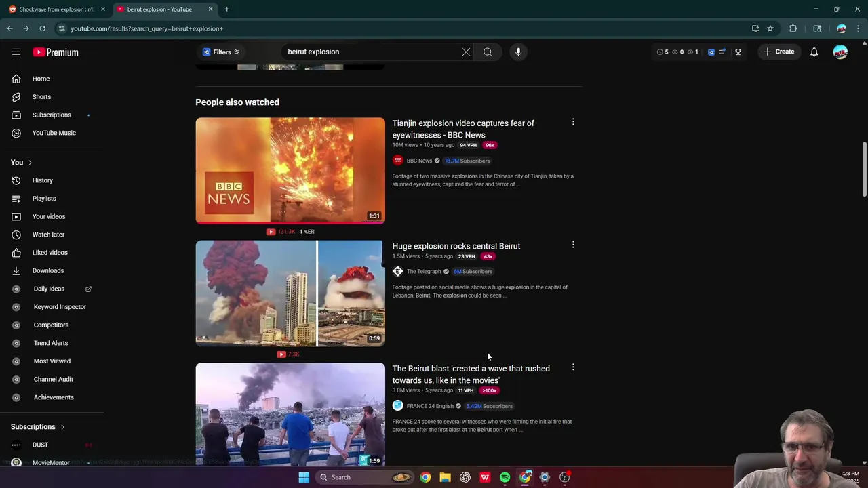
Task: Start voice search with microphone icon
Action: 518,52
